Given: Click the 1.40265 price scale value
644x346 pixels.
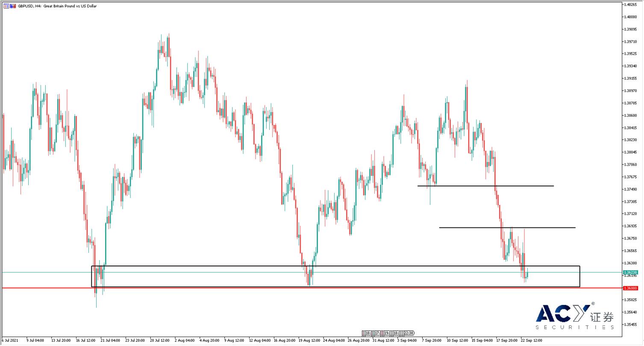Looking at the screenshot, I should (631, 4).
